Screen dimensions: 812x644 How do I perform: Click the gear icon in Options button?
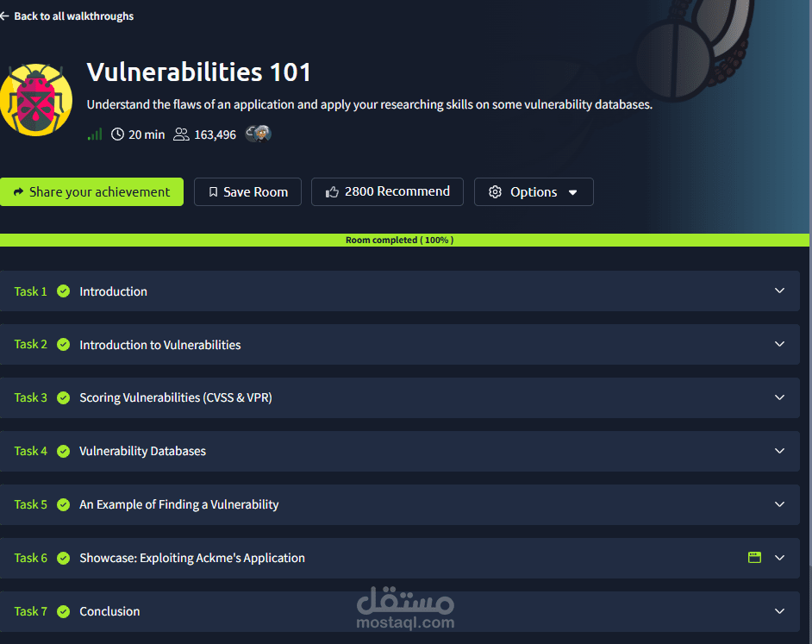(495, 191)
